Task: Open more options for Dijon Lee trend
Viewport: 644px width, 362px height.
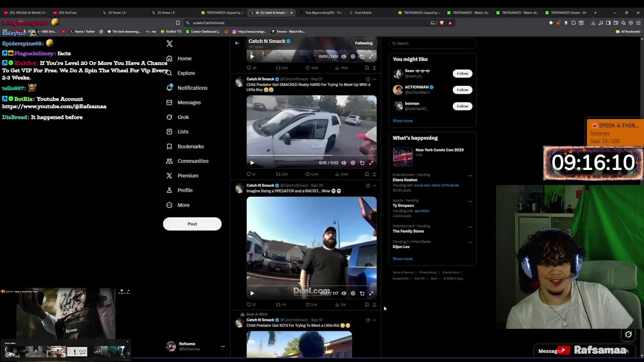Action: pos(470,242)
